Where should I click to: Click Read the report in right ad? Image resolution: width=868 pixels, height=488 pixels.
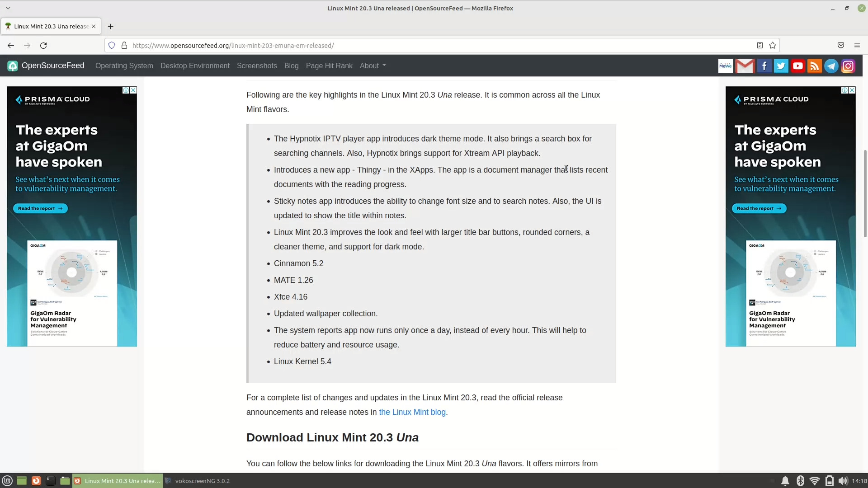(x=759, y=208)
